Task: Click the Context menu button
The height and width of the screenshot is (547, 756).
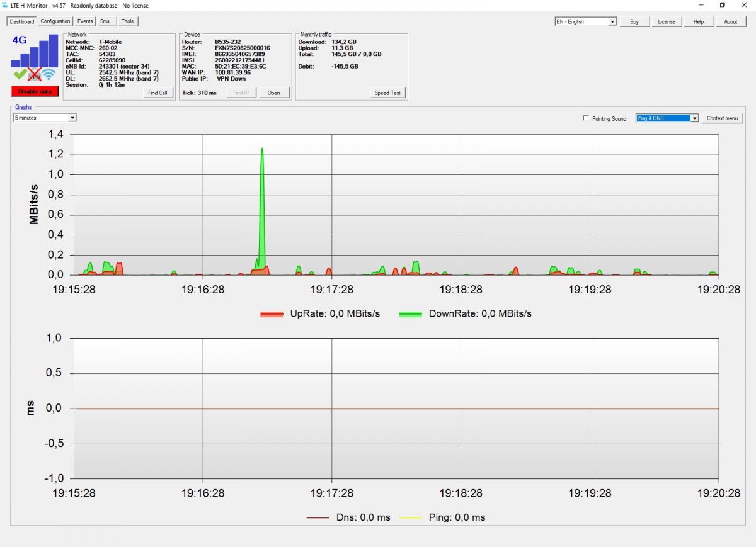Action: 723,118
